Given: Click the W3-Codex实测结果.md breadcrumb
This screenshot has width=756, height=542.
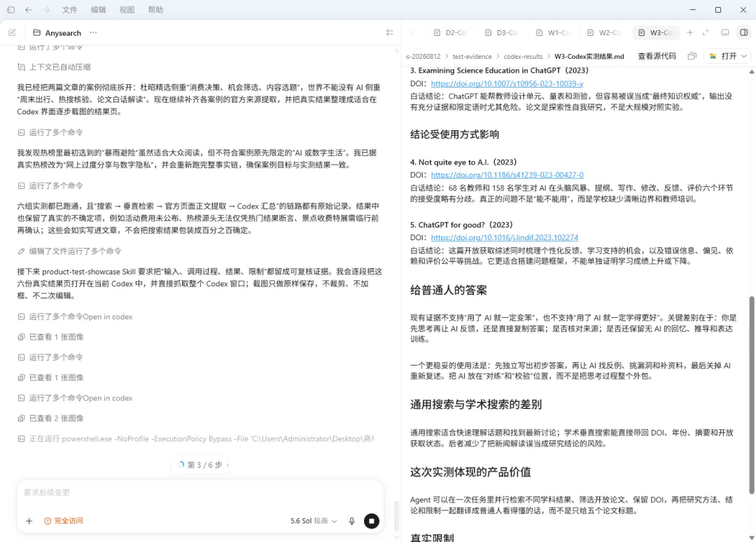Looking at the screenshot, I should (x=589, y=57).
